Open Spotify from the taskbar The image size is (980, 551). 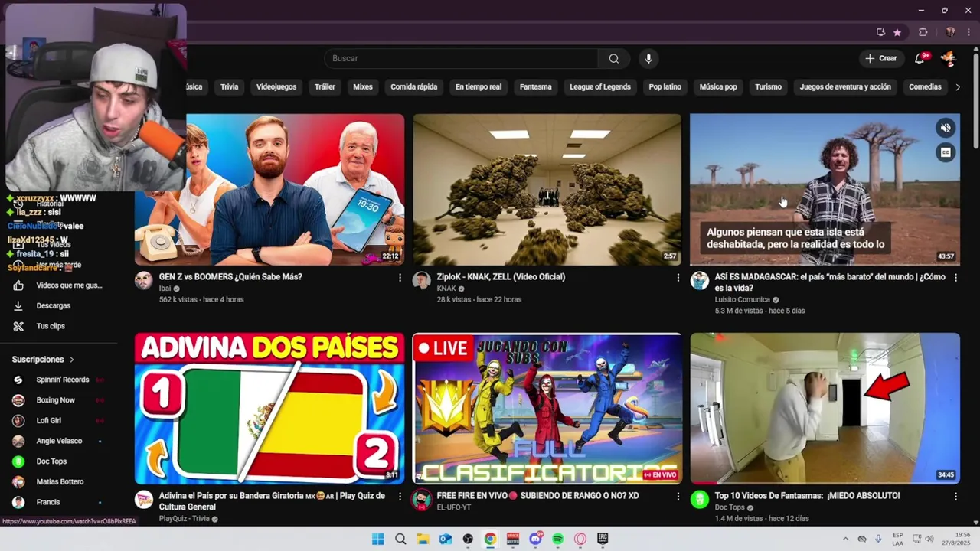(557, 539)
